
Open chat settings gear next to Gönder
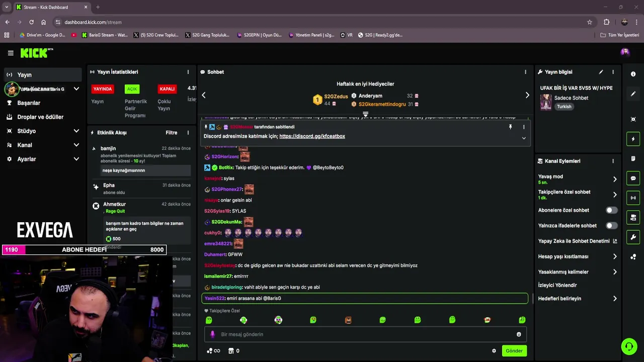(x=494, y=351)
